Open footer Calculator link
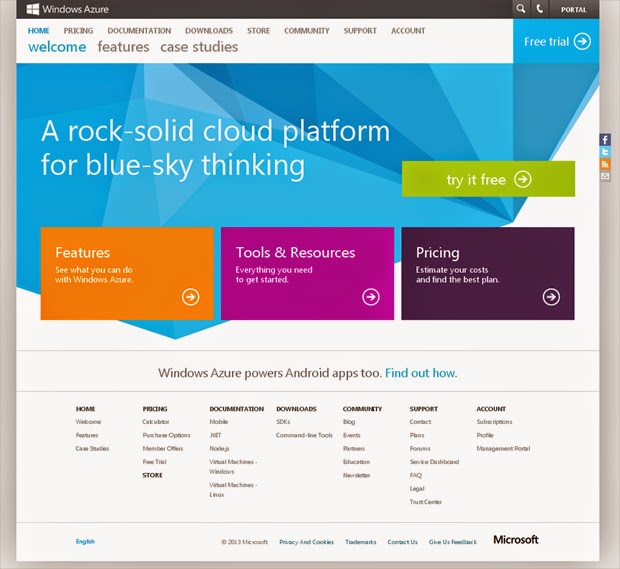This screenshot has width=620, height=569. point(156,422)
